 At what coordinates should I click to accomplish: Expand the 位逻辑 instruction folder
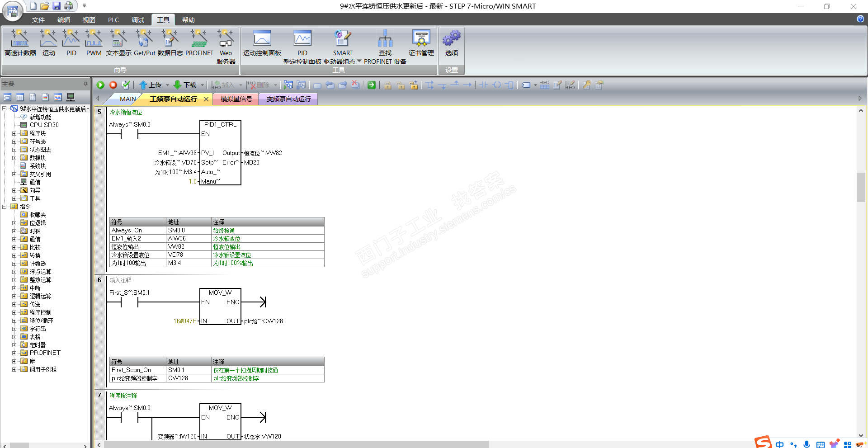[14, 223]
